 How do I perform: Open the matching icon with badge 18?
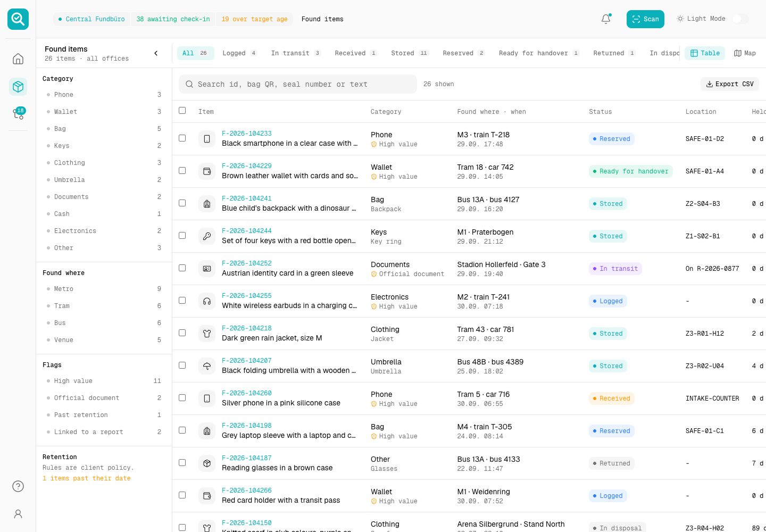pos(18,114)
